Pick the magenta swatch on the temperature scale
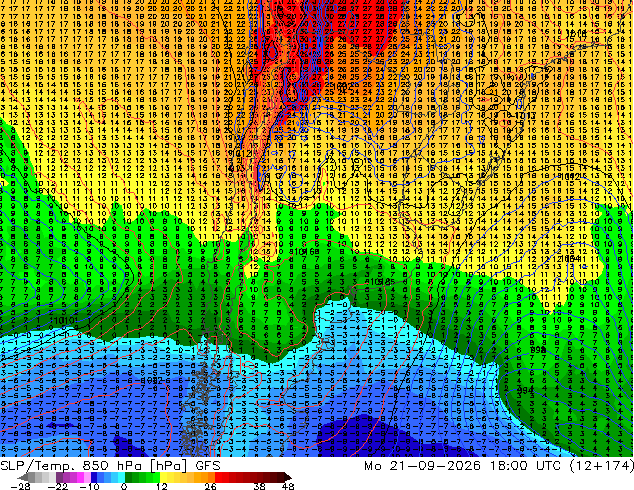This screenshot has width=634, height=490. point(80,477)
